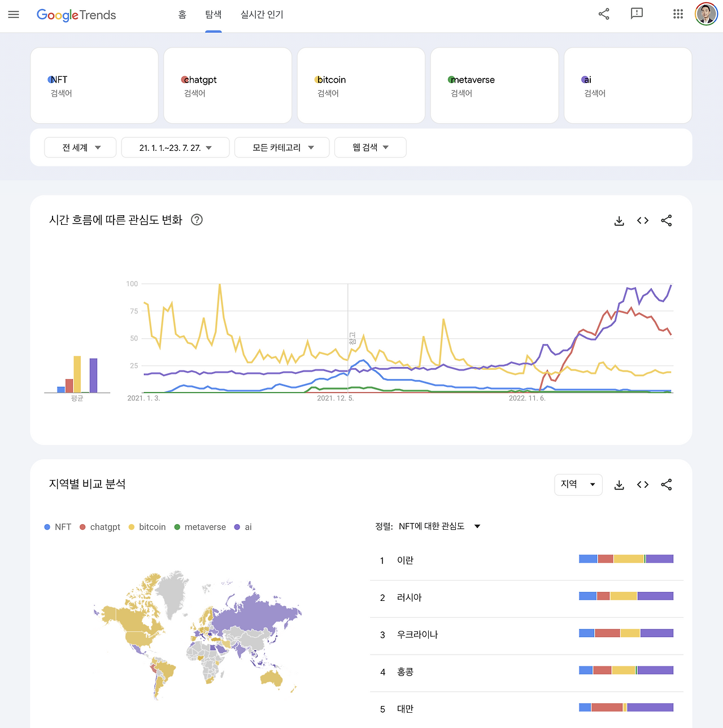Screen dimensions: 723x728
Task: Open the hamburger main menu
Action: pyautogui.click(x=14, y=15)
